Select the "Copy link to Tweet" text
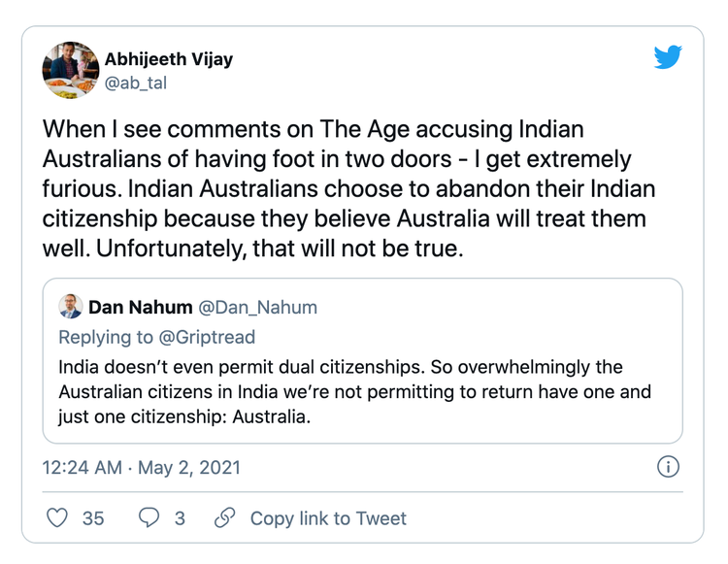The image size is (728, 564). click(328, 518)
